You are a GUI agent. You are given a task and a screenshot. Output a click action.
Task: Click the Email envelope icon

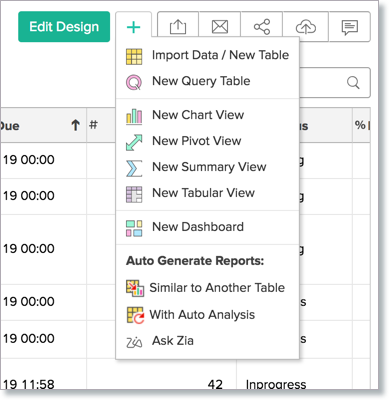click(x=220, y=27)
